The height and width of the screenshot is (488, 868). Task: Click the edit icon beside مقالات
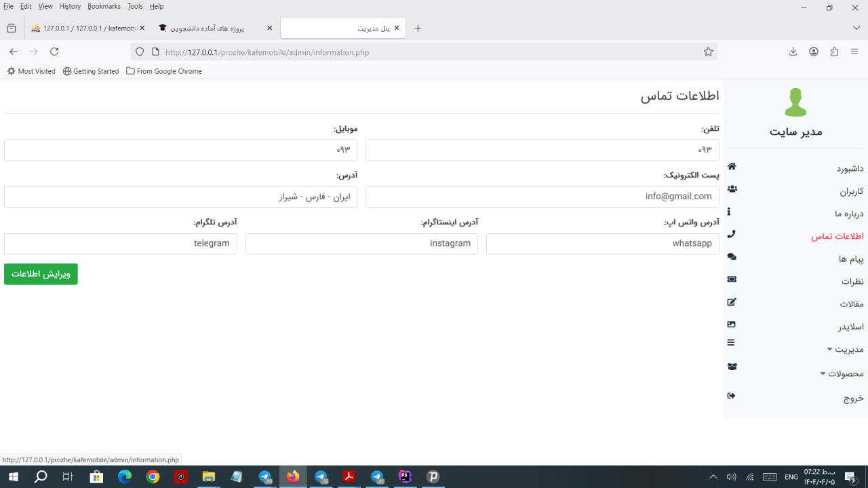pyautogui.click(x=732, y=302)
